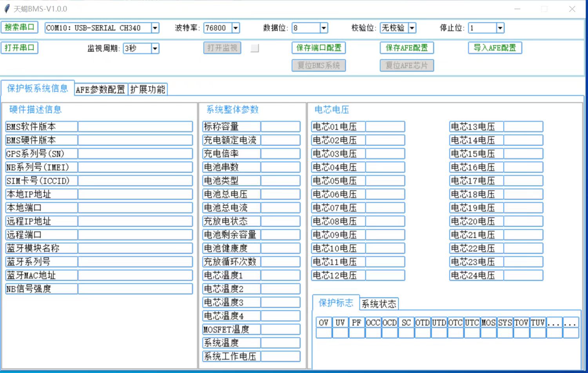Open the COM port selection dropdown
The height and width of the screenshot is (373, 588).
[155, 28]
